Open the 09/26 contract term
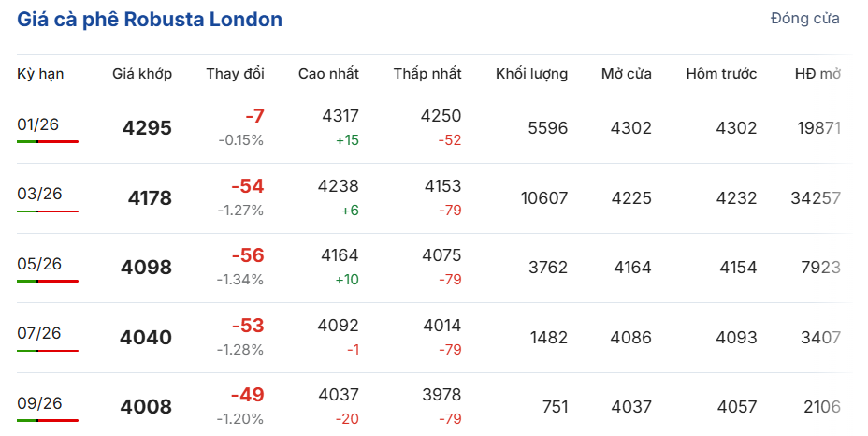Screen dimensions: 868x436 pyautogui.click(x=39, y=403)
